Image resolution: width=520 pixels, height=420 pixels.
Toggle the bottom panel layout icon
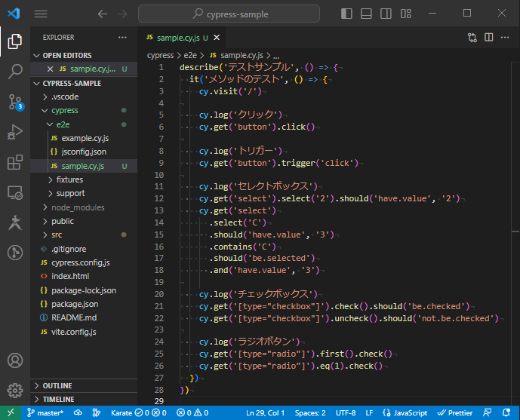(x=366, y=14)
